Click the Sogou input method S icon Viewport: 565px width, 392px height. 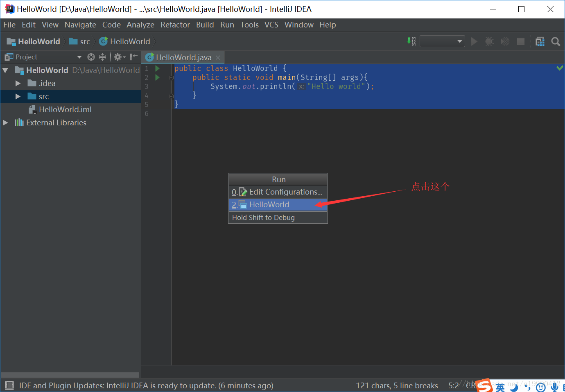point(484,385)
